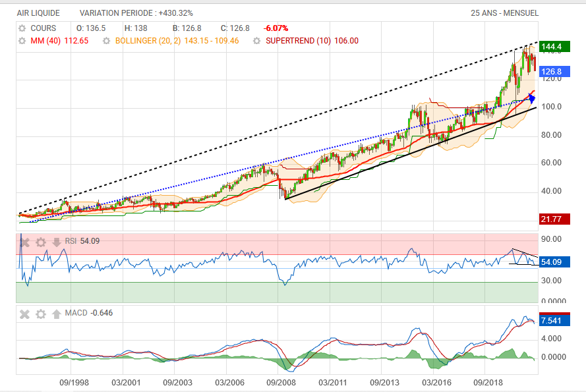Click the 09/2018 date label
The height and width of the screenshot is (392, 586).
tap(488, 383)
